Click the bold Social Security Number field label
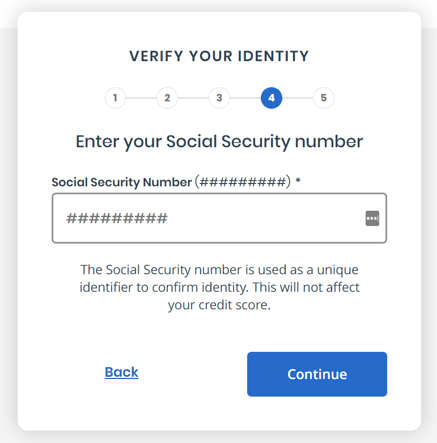Viewport: 437px width, 443px height. click(x=122, y=182)
